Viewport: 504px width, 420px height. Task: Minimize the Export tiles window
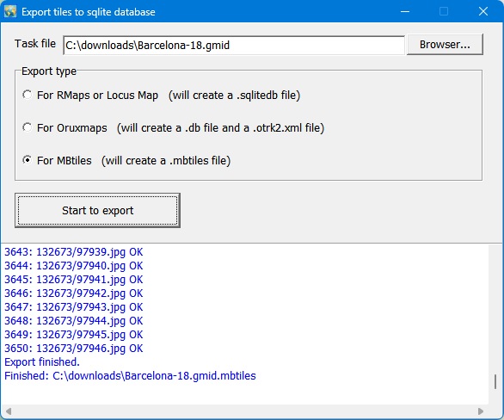[x=405, y=11]
